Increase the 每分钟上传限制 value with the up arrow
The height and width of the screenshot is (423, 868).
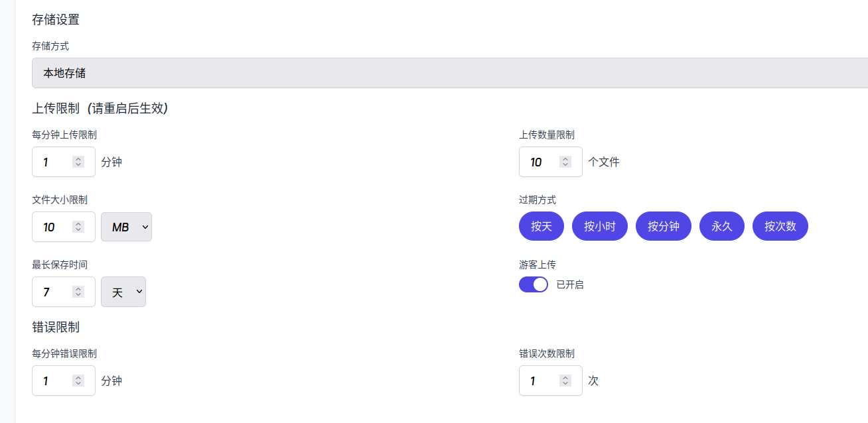click(78, 159)
